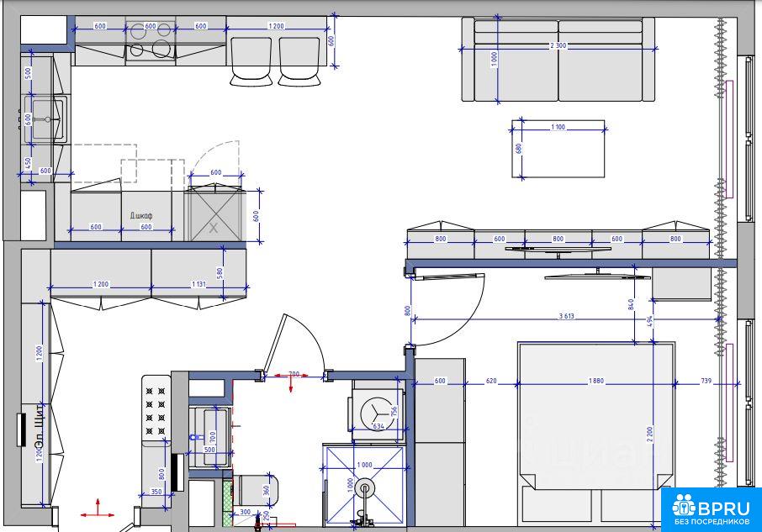Select the bathroom washbasin with blue faucet
This screenshot has width=762, height=532.
209,435
